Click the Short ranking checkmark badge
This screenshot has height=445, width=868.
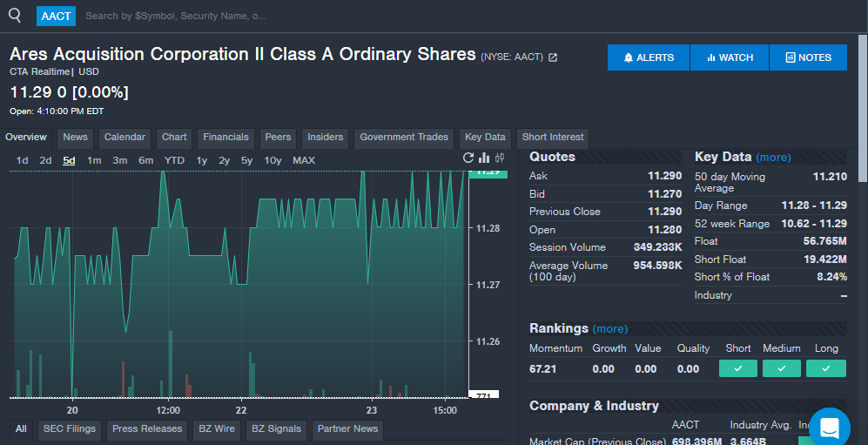738,368
